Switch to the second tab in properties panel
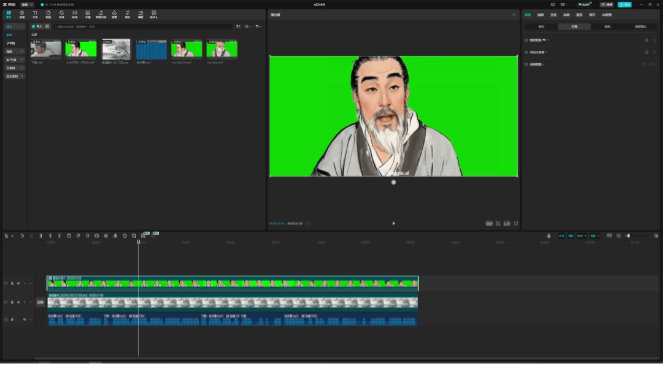Screen dimensions: 663x365 coord(540,15)
